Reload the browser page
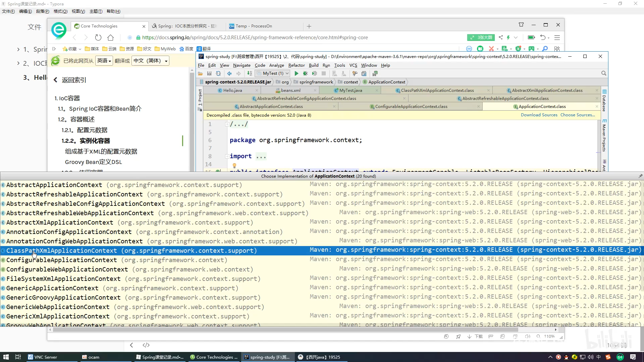The image size is (644, 362). coord(98,38)
